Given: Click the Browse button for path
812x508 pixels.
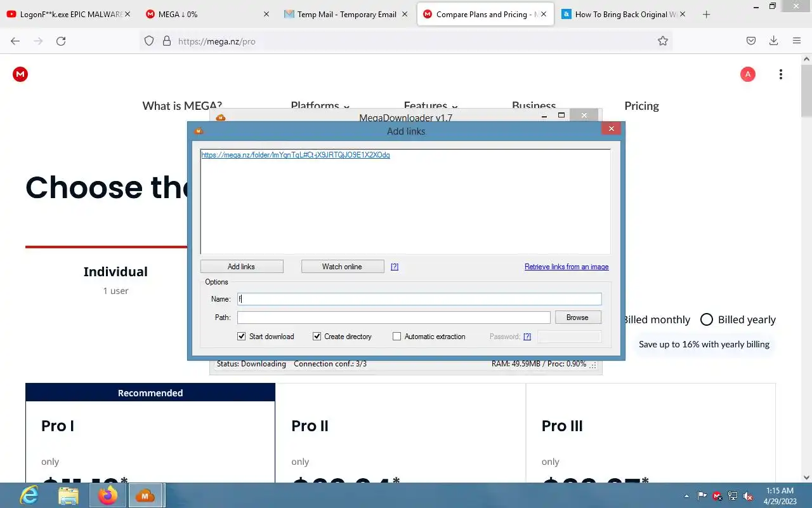Looking at the screenshot, I should (578, 317).
